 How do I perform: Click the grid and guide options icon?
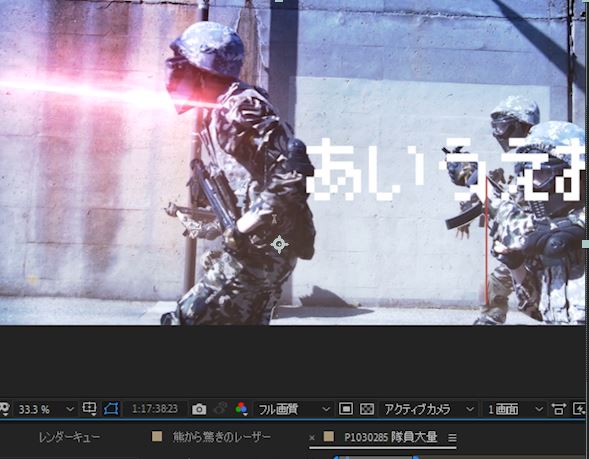(x=89, y=409)
